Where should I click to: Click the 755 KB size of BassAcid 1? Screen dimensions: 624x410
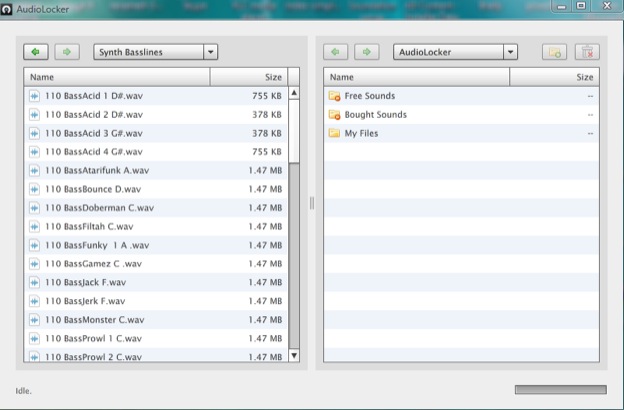(267, 96)
